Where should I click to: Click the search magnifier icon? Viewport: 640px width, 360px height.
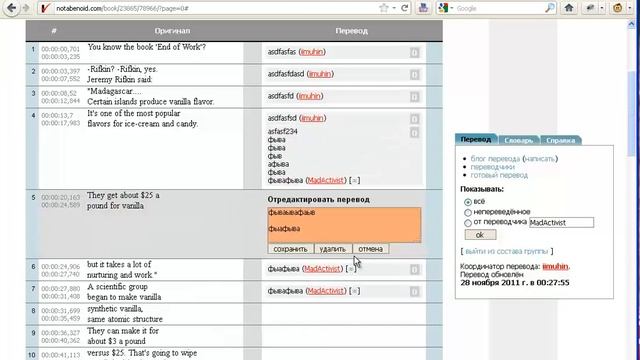point(550,8)
